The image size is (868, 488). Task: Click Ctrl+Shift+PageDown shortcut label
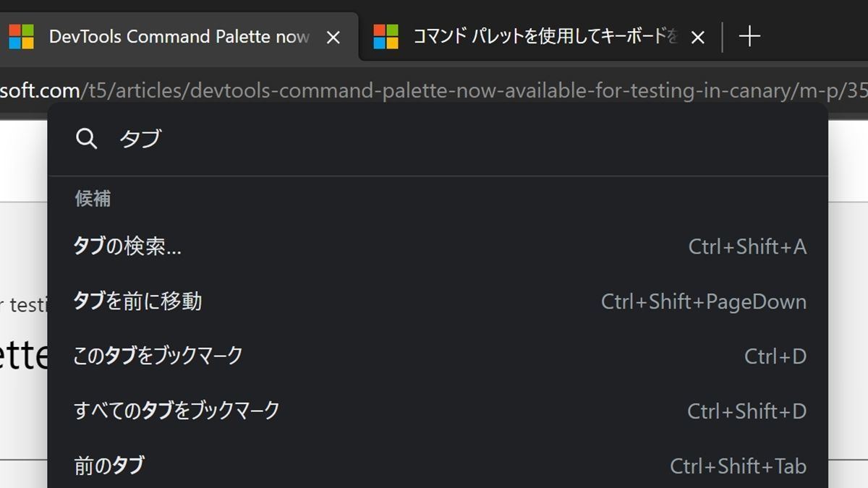[x=704, y=301]
